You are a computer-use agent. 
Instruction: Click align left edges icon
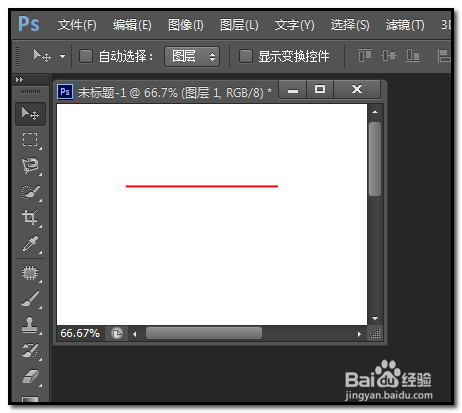pos(444,56)
